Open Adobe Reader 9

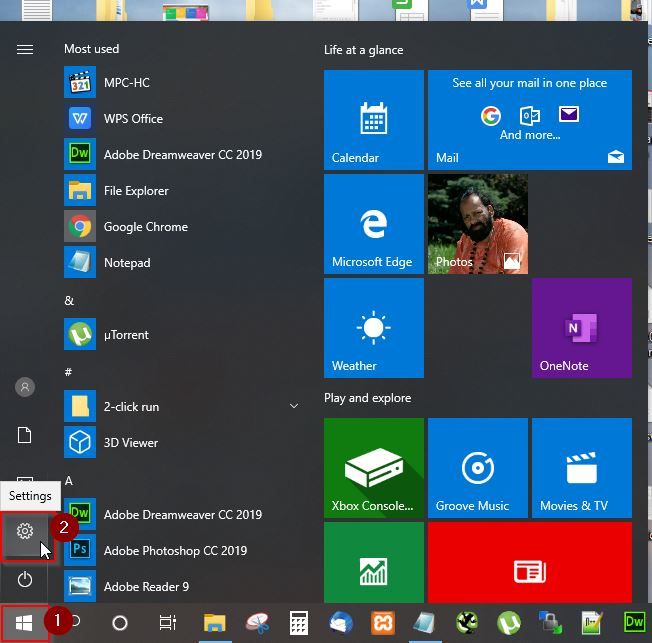pos(183,586)
